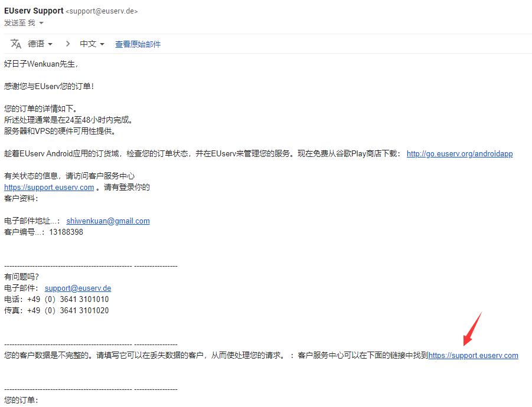Expand recipient details next to 发送至 我
The width and height of the screenshot is (532, 407).
[41, 23]
